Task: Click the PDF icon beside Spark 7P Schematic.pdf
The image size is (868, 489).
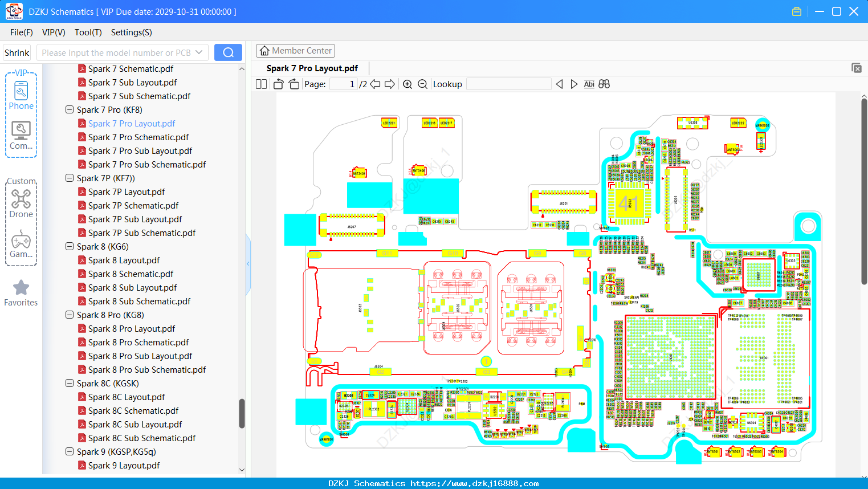Action: coord(82,206)
